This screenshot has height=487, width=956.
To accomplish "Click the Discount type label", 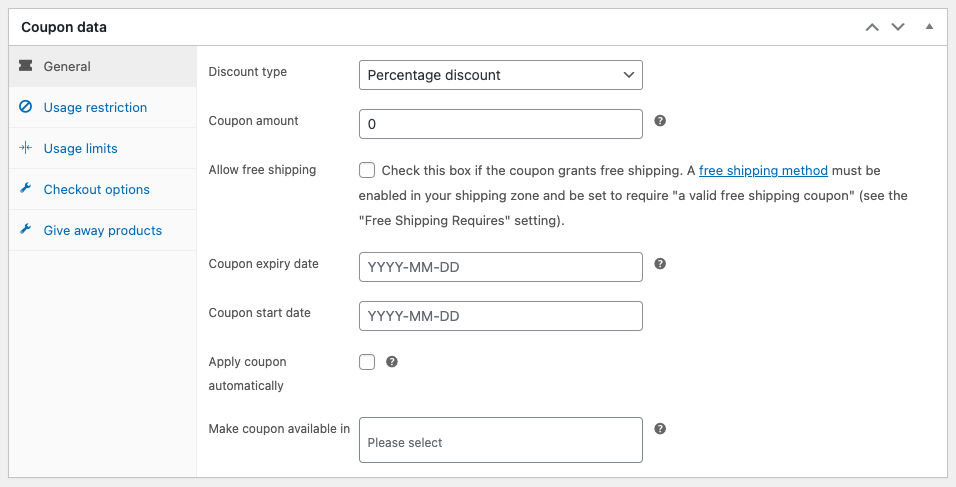I will click(x=248, y=71).
